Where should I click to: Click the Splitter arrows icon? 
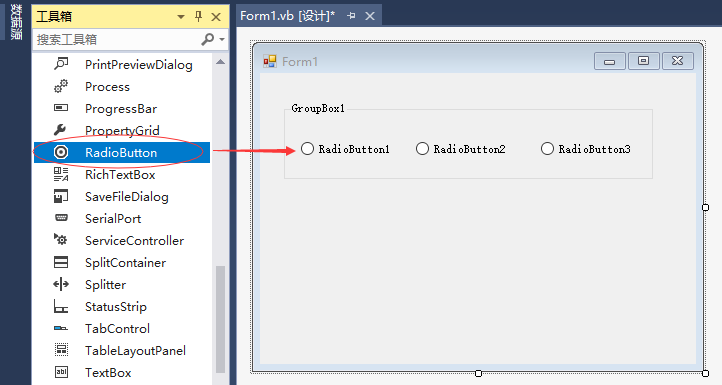[61, 284]
